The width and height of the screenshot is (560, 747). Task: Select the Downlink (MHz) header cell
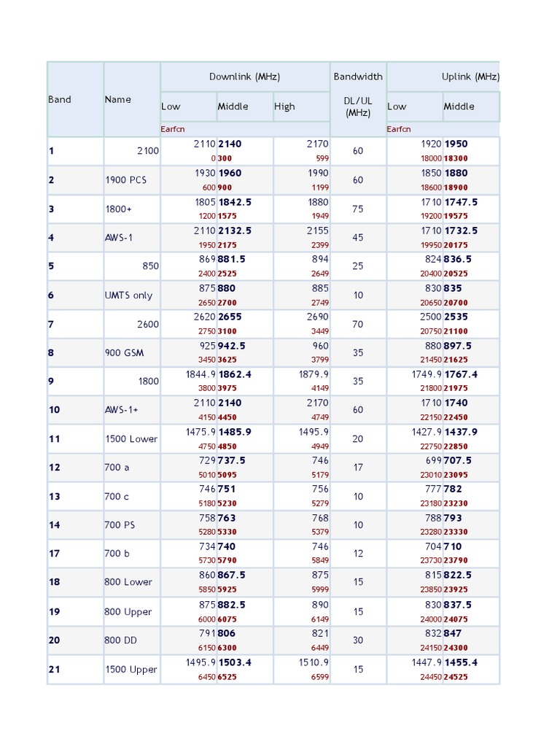tap(245, 77)
